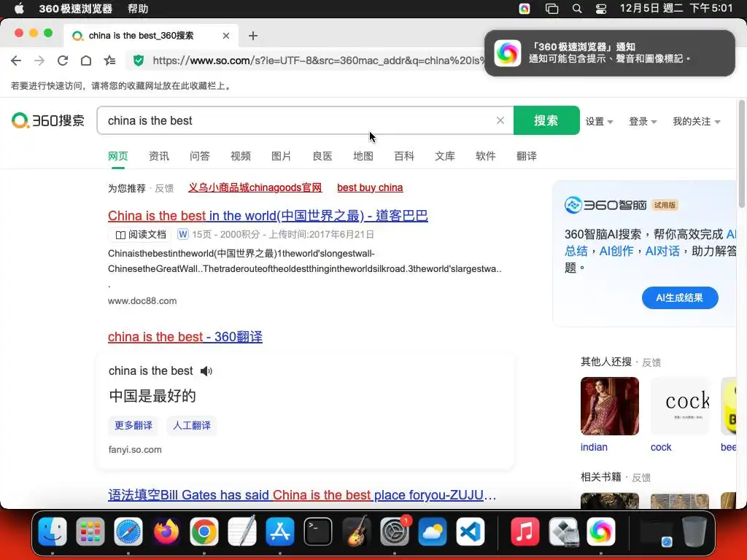Open GarageBand from the dock

coord(356,532)
